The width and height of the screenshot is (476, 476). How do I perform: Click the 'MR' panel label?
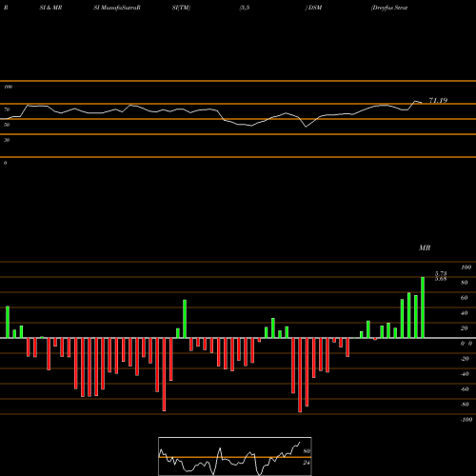coord(425,248)
